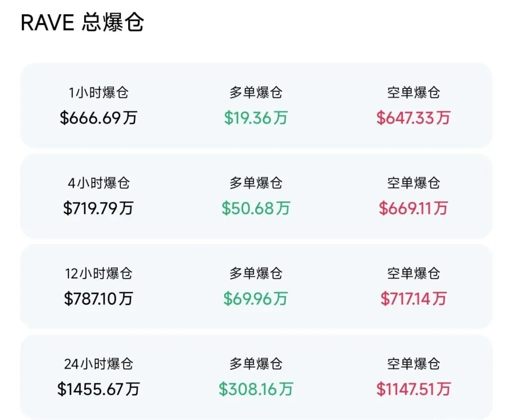The height and width of the screenshot is (420, 513).
Task: Click 多单爆仓 label in the 12-hour card
Action: tap(256, 273)
